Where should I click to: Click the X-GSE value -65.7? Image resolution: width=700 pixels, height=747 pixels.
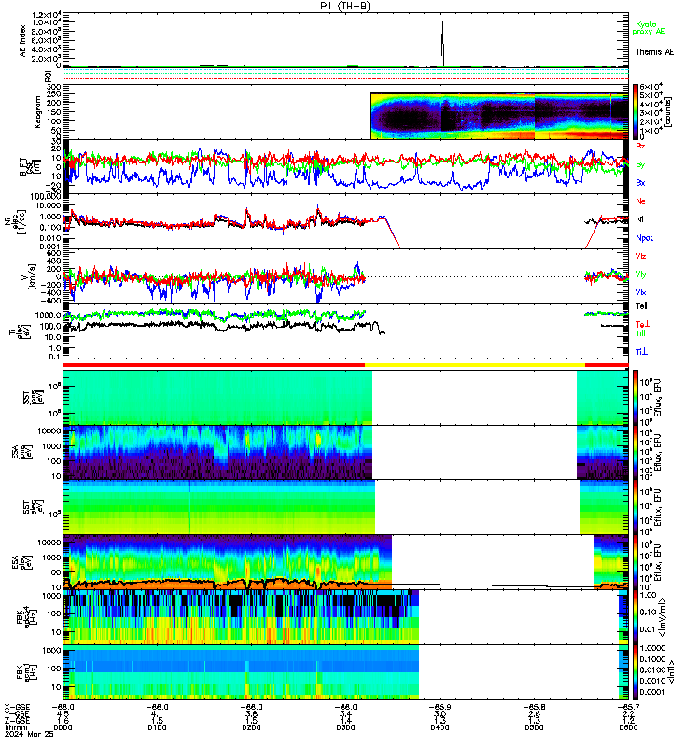(x=628, y=707)
